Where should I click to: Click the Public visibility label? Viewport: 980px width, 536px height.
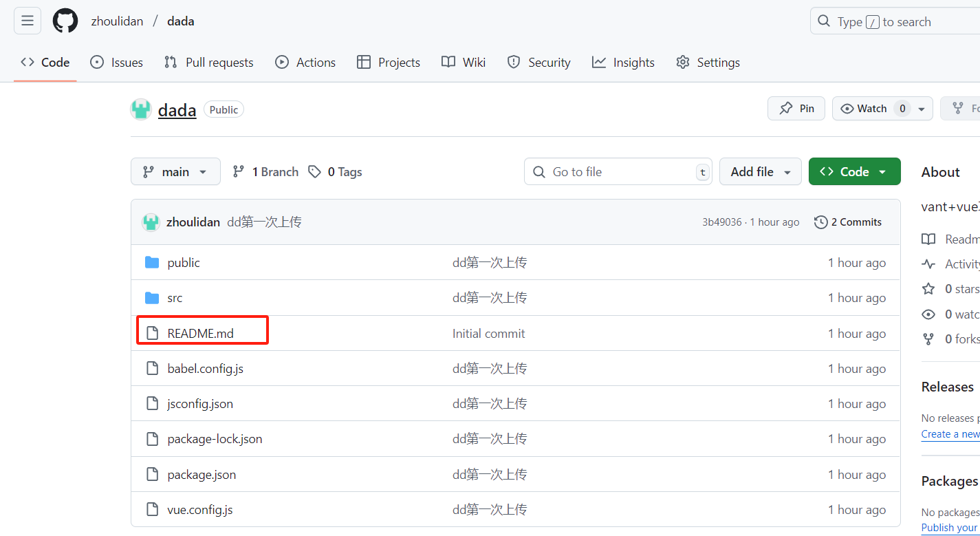pos(224,109)
